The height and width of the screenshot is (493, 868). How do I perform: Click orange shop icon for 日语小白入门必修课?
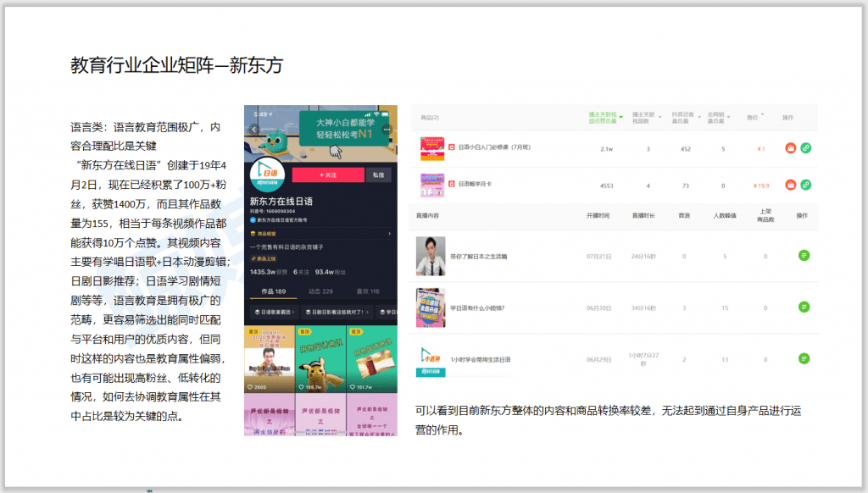(x=791, y=148)
